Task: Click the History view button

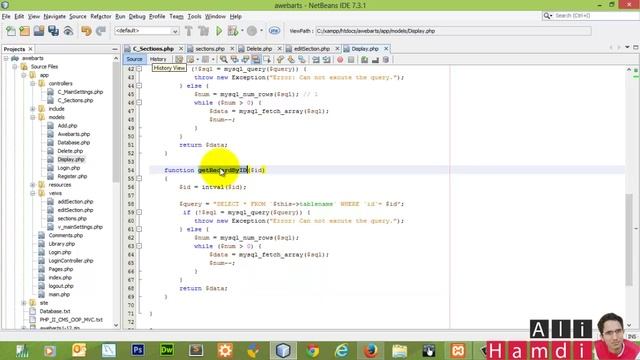Action: [x=158, y=60]
